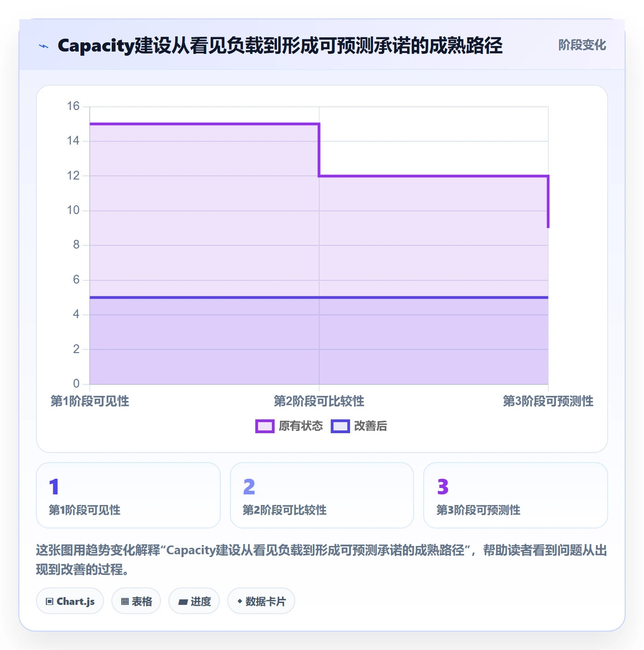The width and height of the screenshot is (644, 650).
Task: Click the 进度 tag chip
Action: coord(194,601)
